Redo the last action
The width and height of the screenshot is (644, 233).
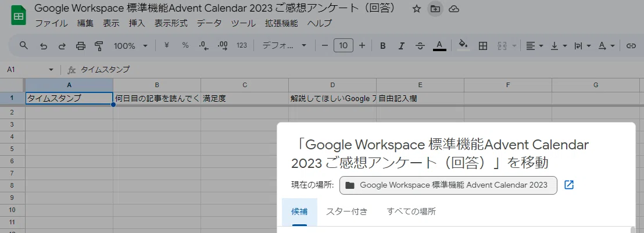(62, 46)
